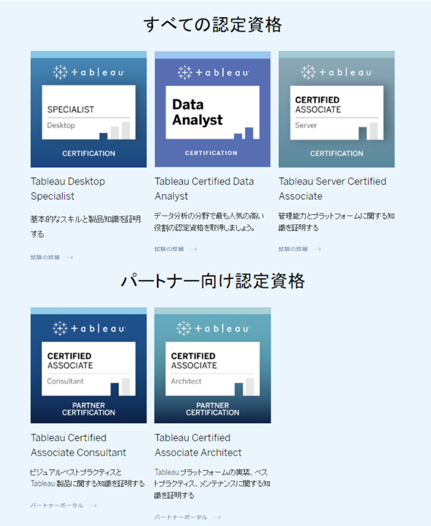Open 試験の詳細 link under Server Certified Associate
The image size is (431, 526).
[293, 249]
